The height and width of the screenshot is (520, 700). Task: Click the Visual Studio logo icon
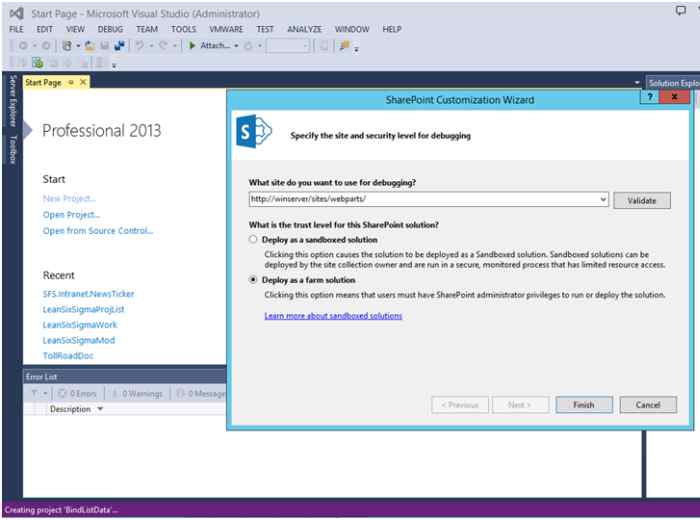click(17, 13)
